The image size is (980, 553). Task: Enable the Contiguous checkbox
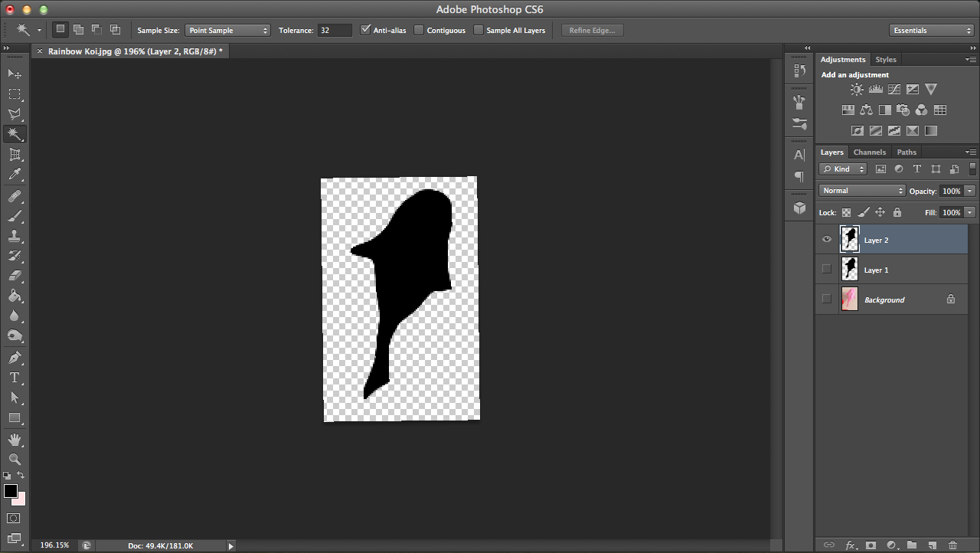pos(419,30)
